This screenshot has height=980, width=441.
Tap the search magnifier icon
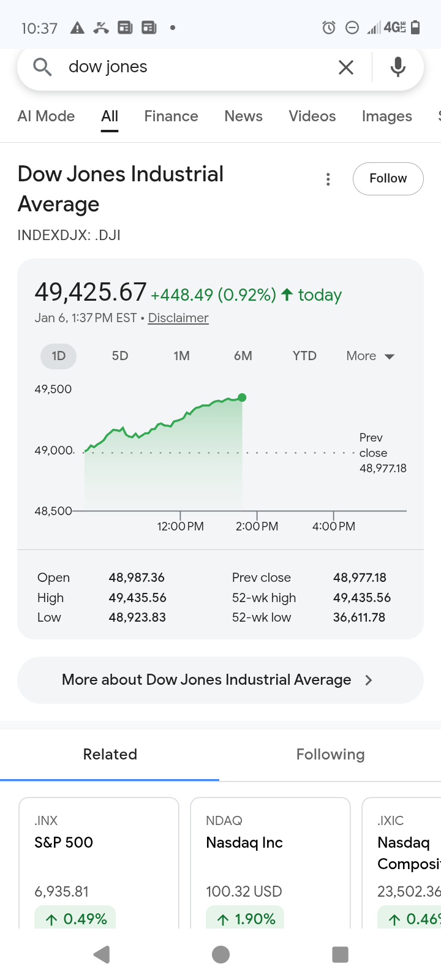(42, 67)
